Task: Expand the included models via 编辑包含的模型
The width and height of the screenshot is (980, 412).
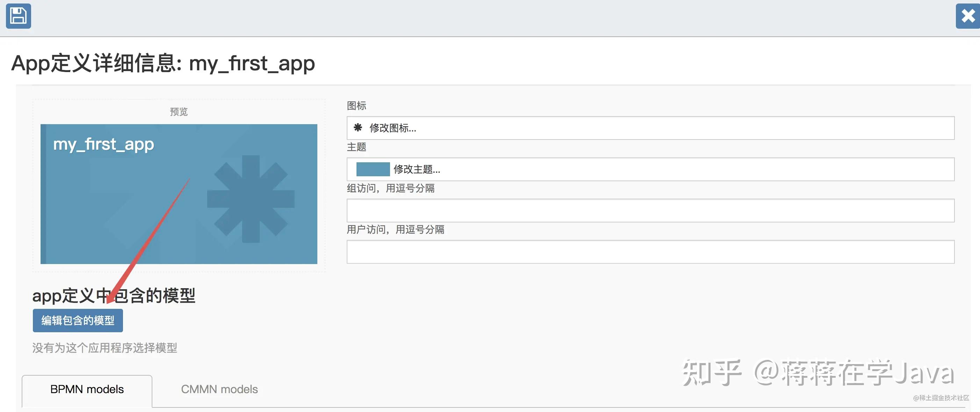Action: coord(77,320)
